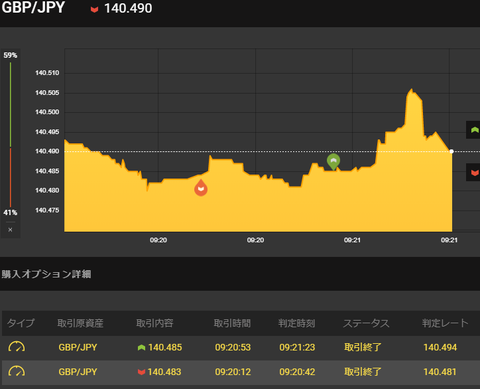The image size is (480, 389).
Task: Click the 取引時間 column header
Action: (232, 323)
